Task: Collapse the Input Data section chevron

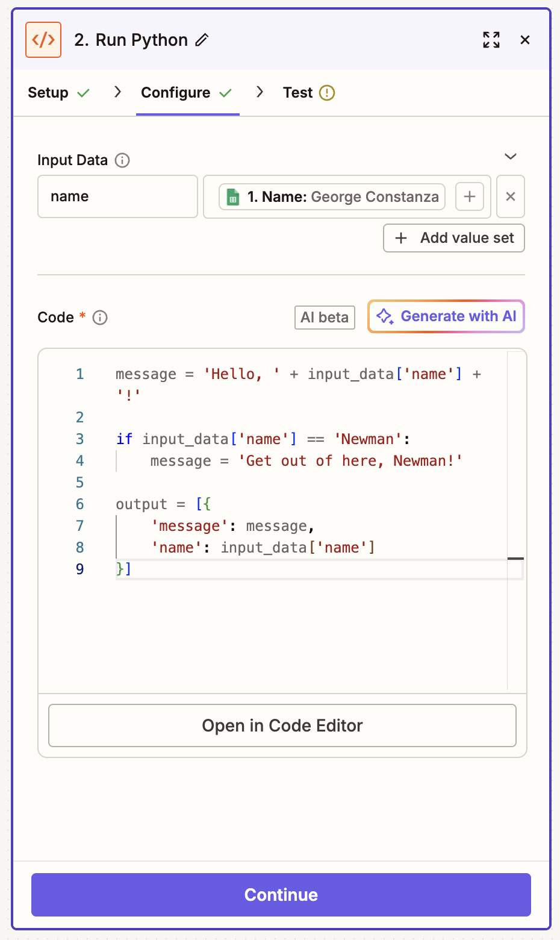Action: (510, 157)
